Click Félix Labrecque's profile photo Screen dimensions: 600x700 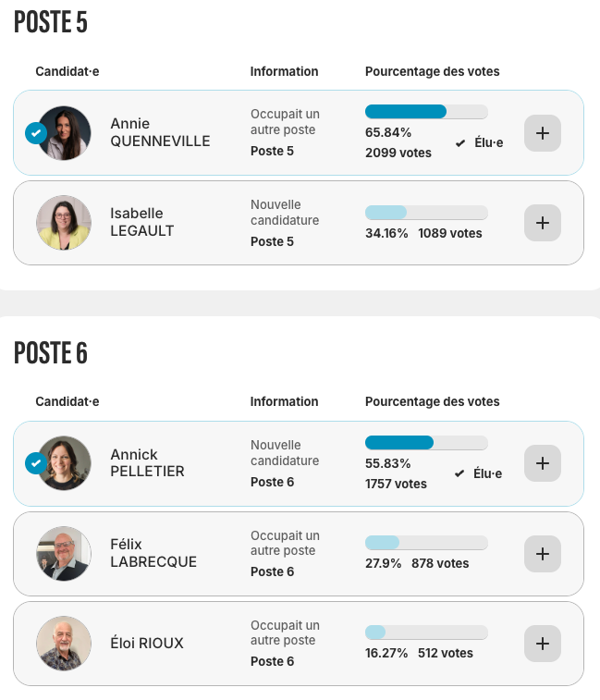pos(64,554)
